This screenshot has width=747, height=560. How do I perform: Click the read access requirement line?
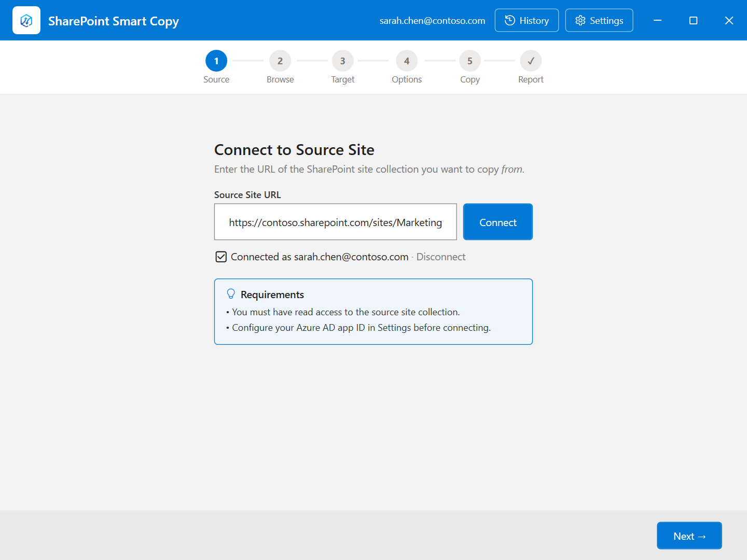coord(343,312)
